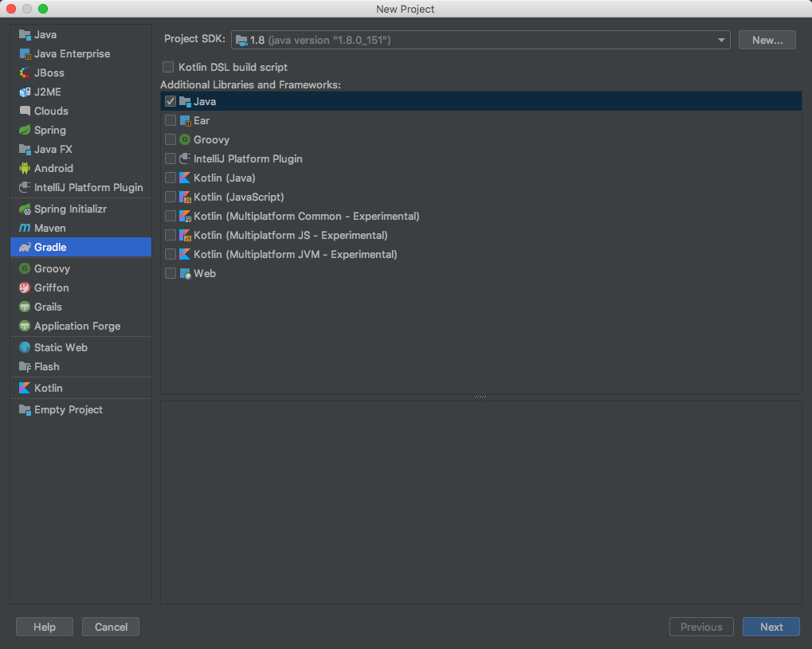
Task: Click the New... SDK button
Action: point(767,40)
